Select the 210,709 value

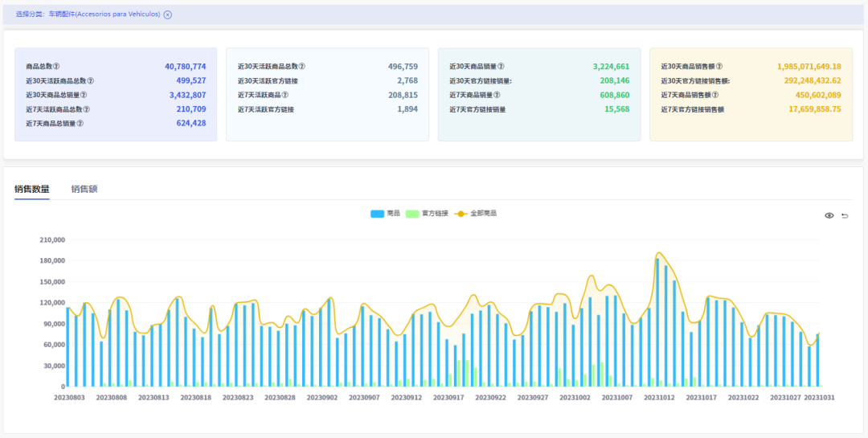(x=191, y=109)
